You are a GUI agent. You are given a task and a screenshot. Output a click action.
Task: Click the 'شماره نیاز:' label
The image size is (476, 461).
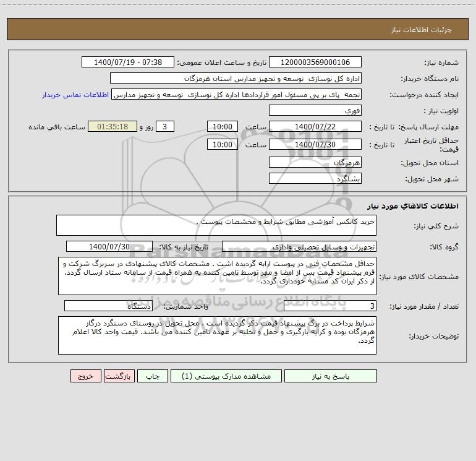[441, 63]
